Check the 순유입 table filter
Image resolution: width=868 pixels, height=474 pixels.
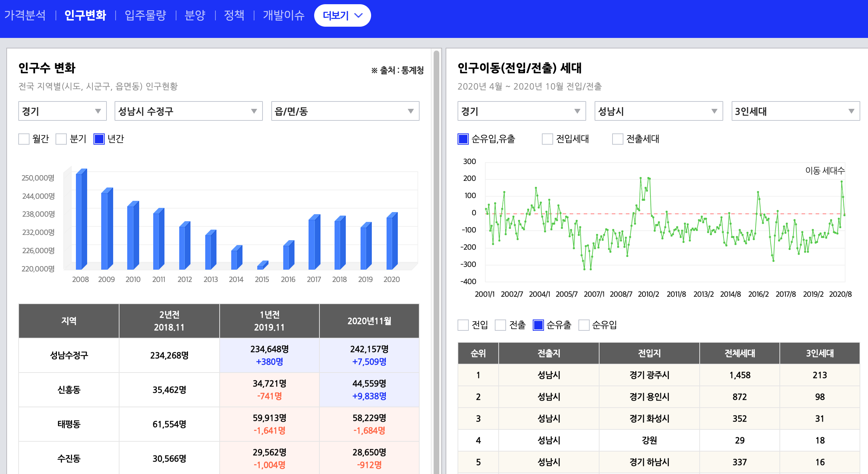tap(584, 325)
